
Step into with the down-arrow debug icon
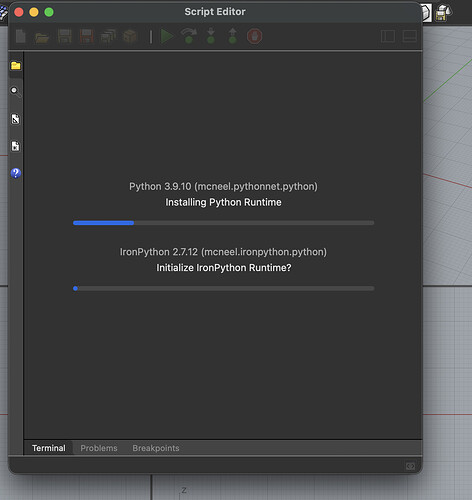(x=211, y=36)
